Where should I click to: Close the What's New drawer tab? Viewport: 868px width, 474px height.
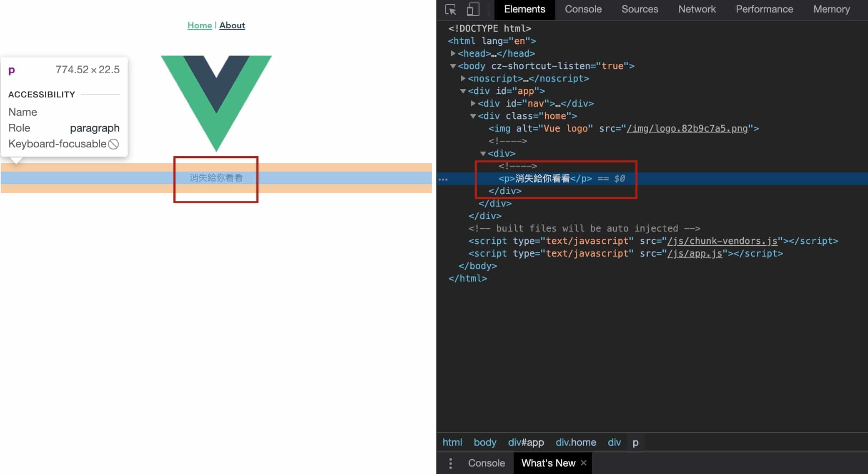(584, 463)
